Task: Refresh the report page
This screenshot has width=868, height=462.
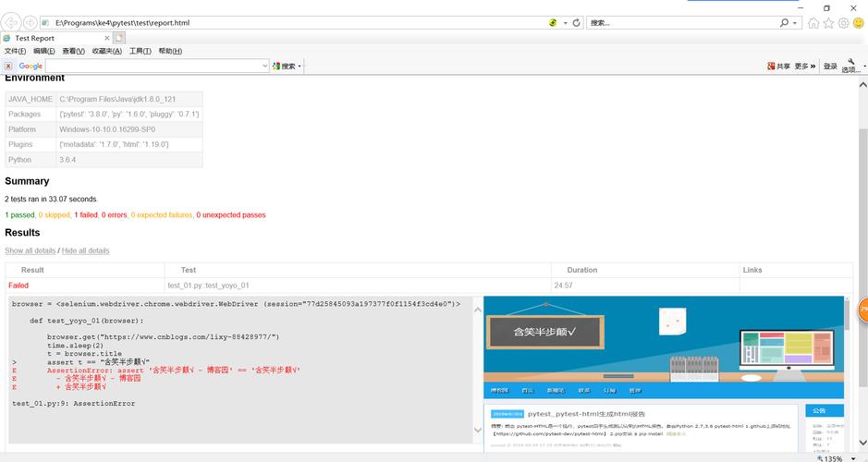Action: (x=576, y=22)
